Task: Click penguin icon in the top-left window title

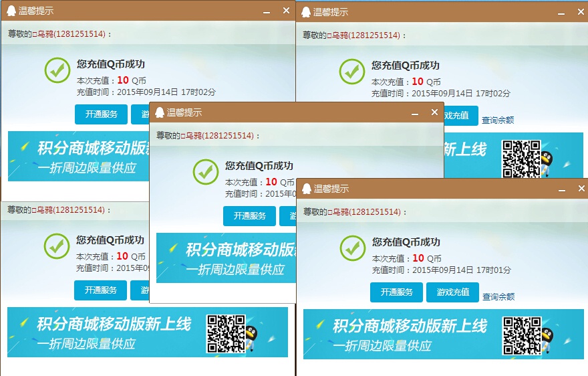Action: [11, 11]
